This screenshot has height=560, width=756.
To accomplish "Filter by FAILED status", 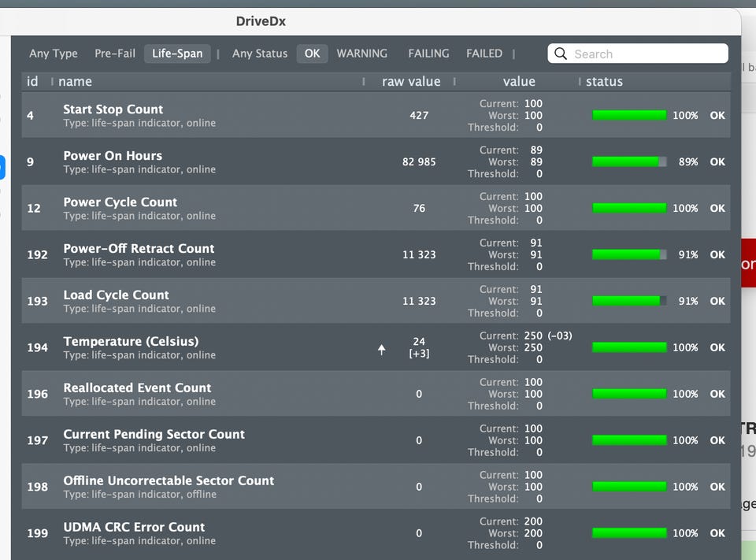I will click(x=484, y=54).
